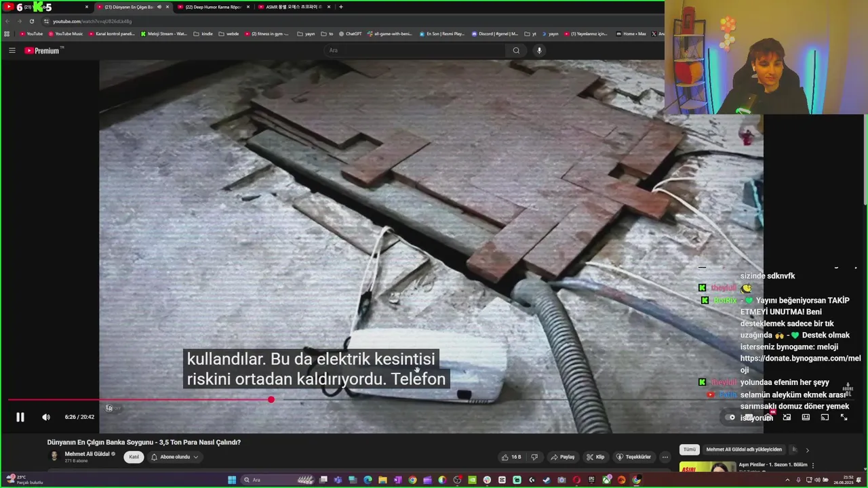Image resolution: width=868 pixels, height=488 pixels.
Task: Open the YouTube guide hamburger menu
Action: tap(12, 50)
